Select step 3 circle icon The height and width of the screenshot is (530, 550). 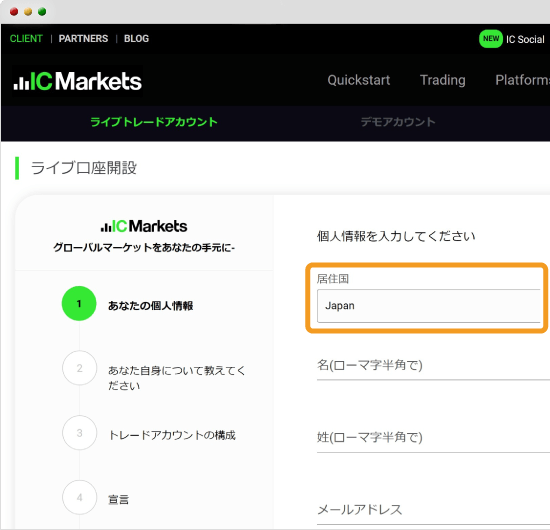click(x=80, y=433)
